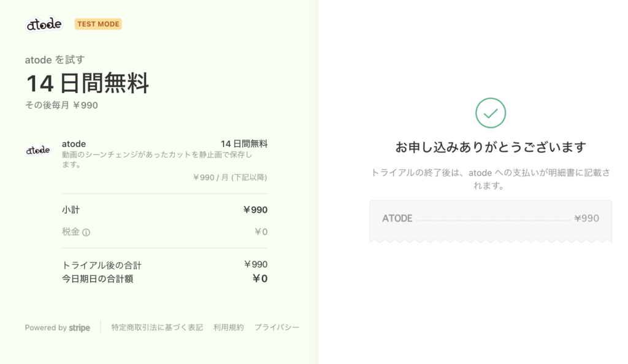Click the ¥990 / 月 (下記以降) price text

[x=230, y=177]
